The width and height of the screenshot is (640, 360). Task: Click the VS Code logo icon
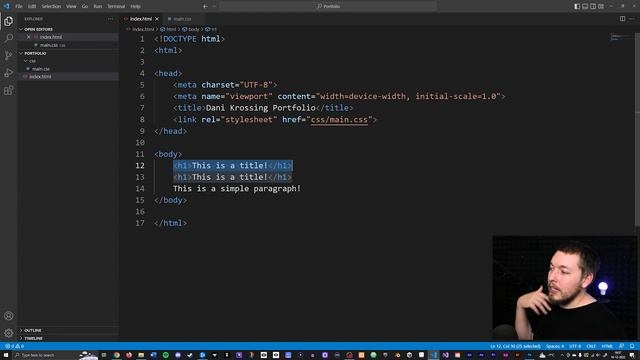click(x=6, y=6)
